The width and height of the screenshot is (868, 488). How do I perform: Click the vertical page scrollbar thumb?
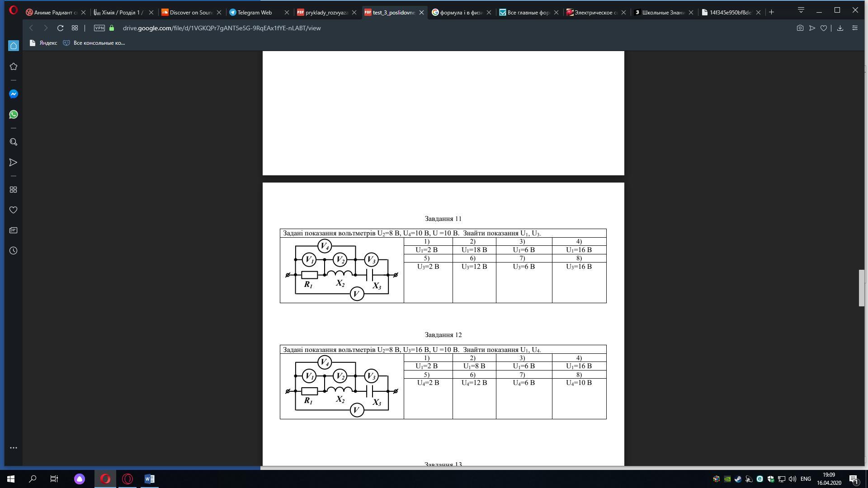(862, 288)
